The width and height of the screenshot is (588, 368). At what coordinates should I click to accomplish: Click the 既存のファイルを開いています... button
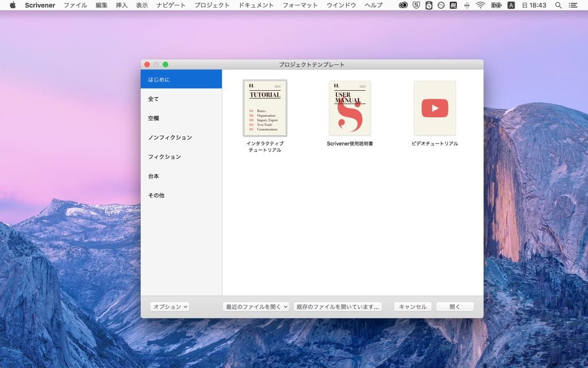(x=338, y=307)
